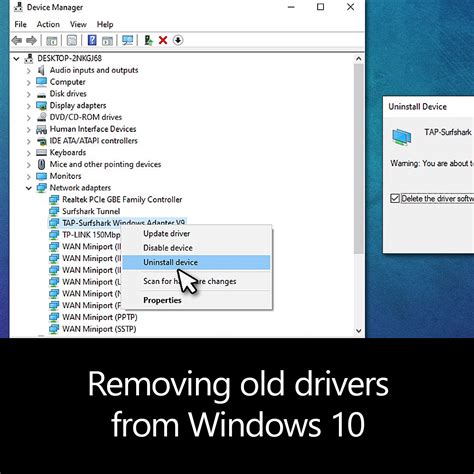Screen dimensions: 474x474
Task: Expand Mice and other pointing devices
Action: tap(29, 165)
